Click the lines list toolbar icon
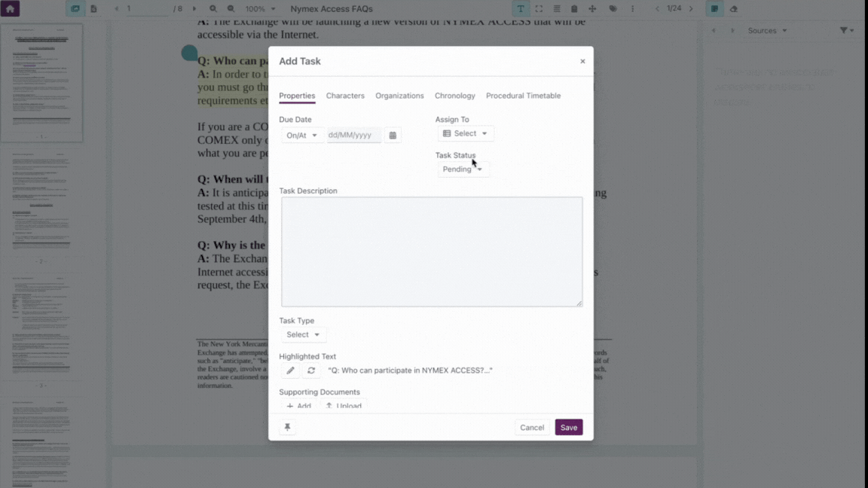Image resolution: width=868 pixels, height=488 pixels. point(557,9)
